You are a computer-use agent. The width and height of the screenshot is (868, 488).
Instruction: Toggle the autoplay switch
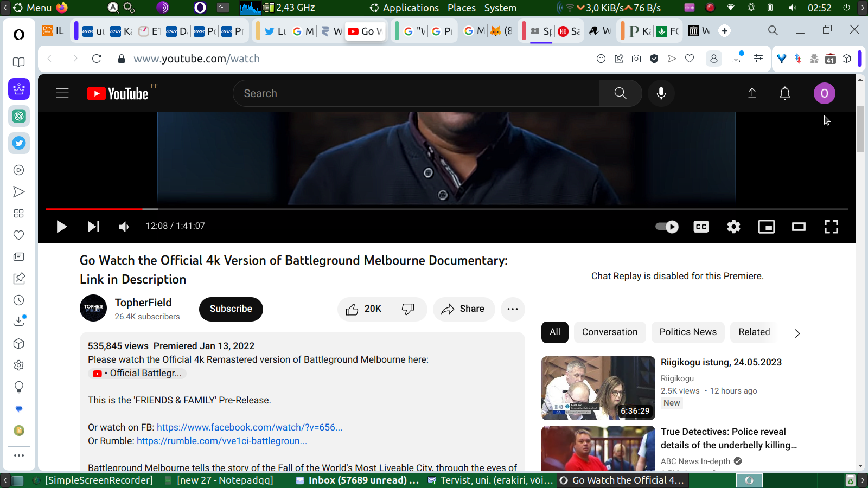(x=667, y=227)
